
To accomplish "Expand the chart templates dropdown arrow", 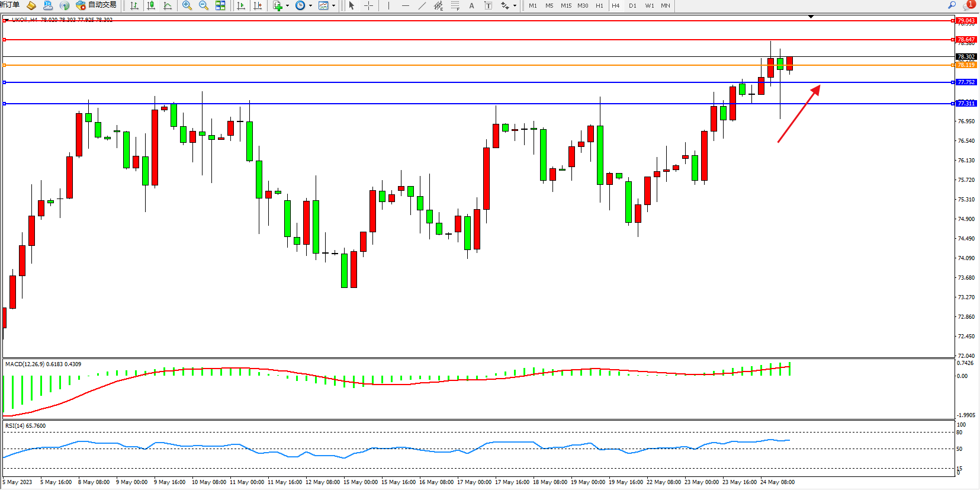I will coord(333,5).
